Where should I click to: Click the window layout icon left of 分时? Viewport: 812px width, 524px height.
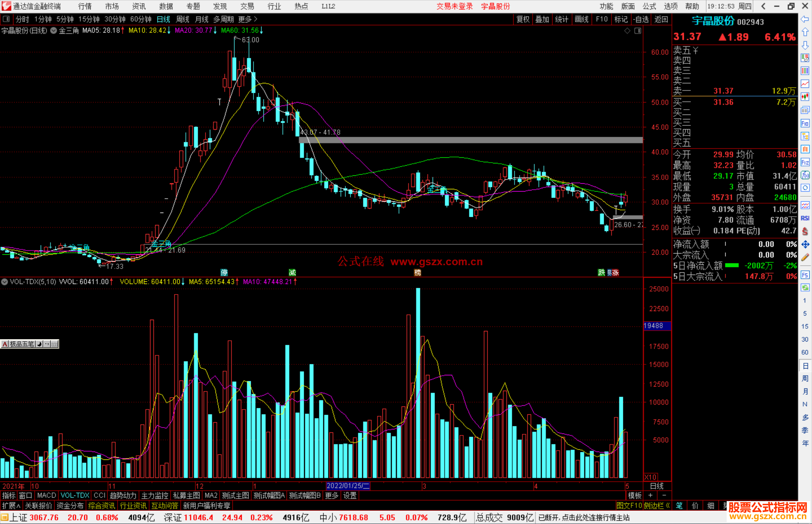6,19
